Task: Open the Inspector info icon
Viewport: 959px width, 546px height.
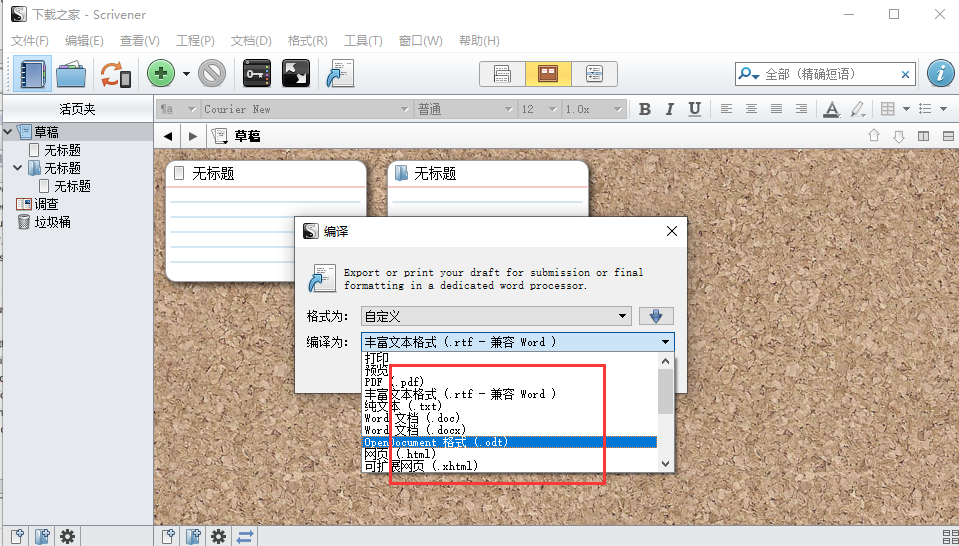Action: click(941, 74)
